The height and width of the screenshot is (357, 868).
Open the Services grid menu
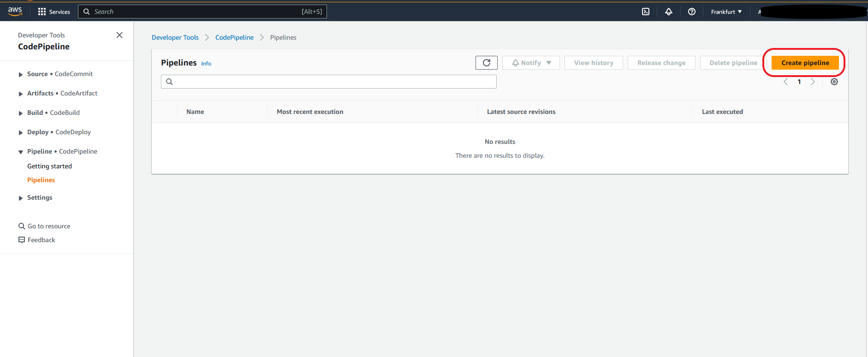(54, 12)
